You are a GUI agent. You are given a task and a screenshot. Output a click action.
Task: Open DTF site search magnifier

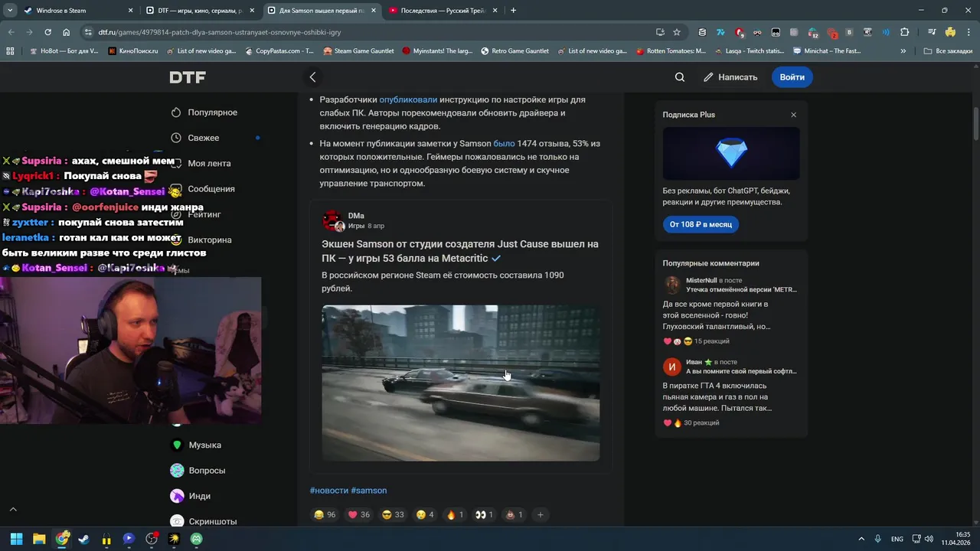680,77
